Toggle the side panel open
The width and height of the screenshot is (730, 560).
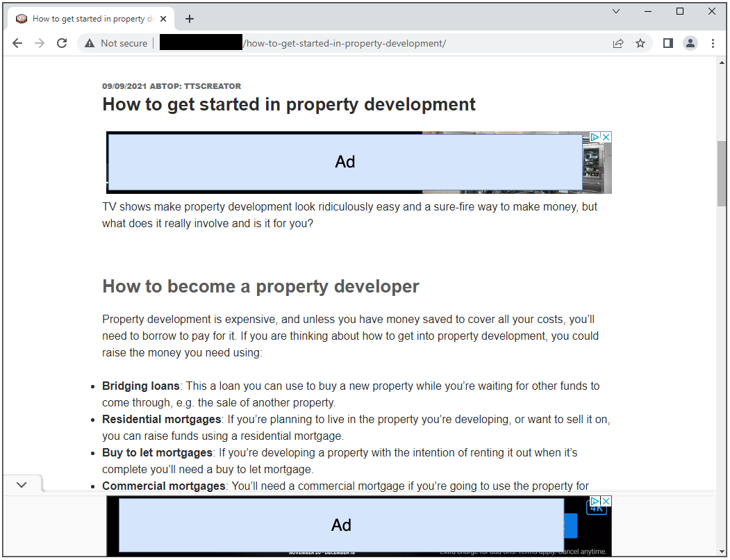pos(667,42)
